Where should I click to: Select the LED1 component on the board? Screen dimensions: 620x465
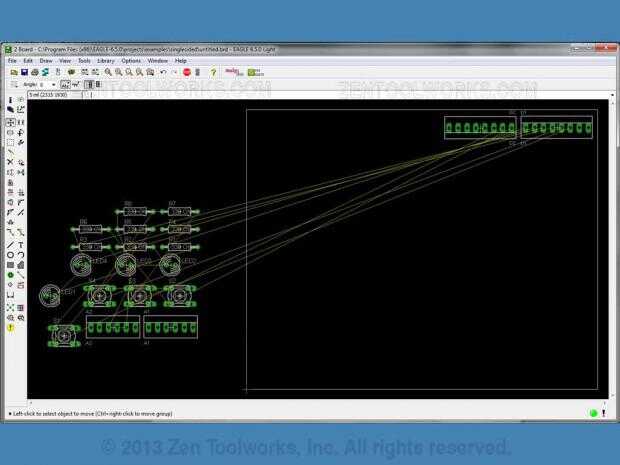pyautogui.click(x=50, y=295)
